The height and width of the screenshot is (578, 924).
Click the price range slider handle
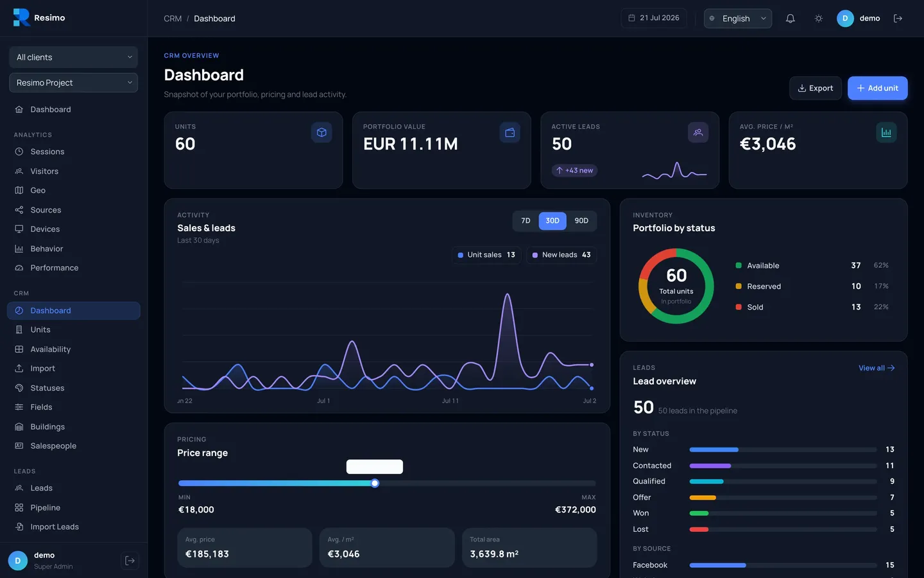(x=375, y=483)
